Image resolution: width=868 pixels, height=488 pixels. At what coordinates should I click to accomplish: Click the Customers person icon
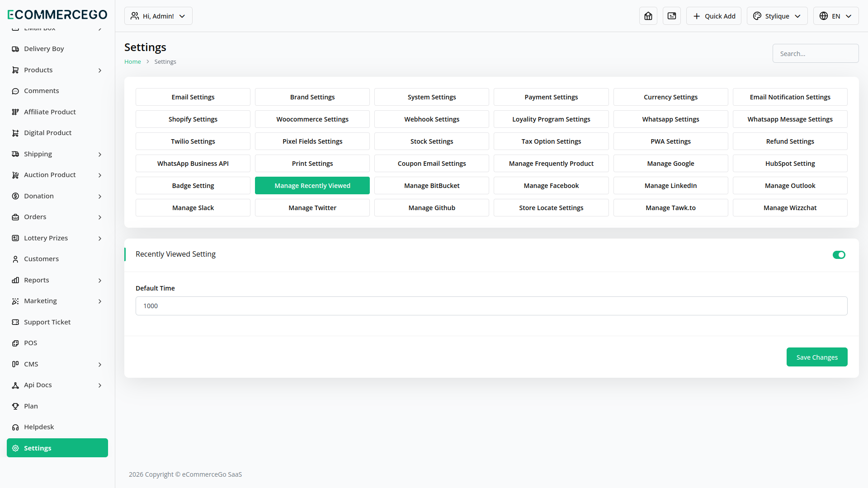coord(15,259)
